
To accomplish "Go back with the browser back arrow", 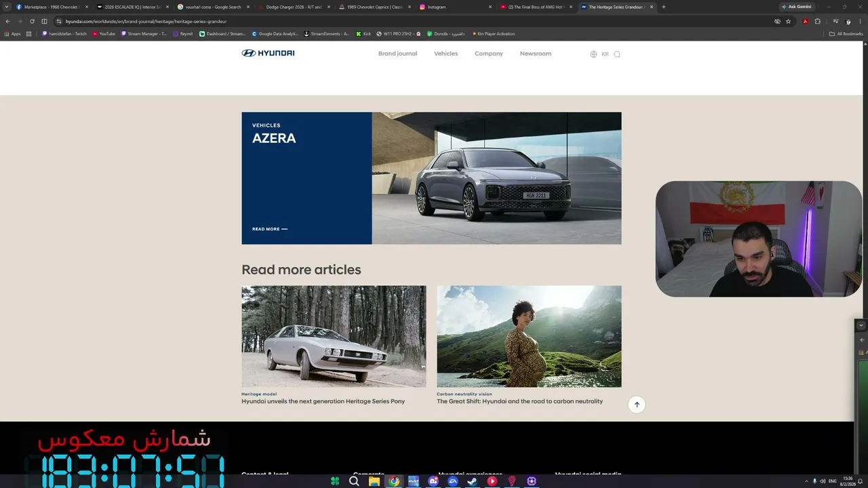I will coord(7,21).
